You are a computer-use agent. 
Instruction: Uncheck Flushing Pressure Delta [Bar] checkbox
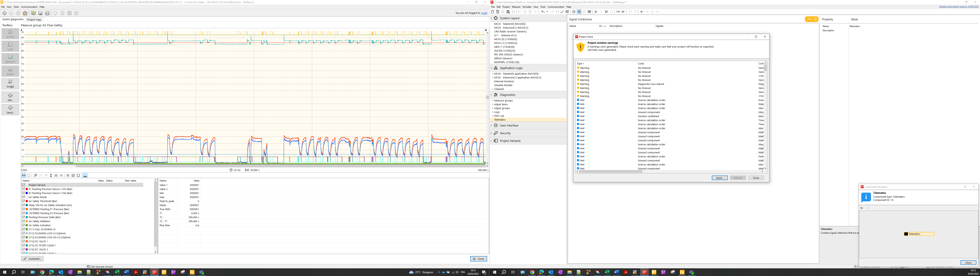(x=23, y=217)
